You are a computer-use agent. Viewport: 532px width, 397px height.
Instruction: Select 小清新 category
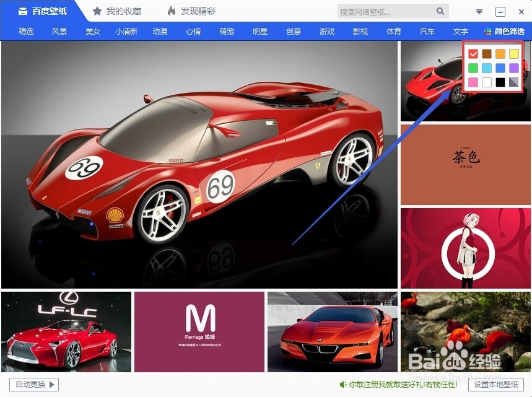126,32
